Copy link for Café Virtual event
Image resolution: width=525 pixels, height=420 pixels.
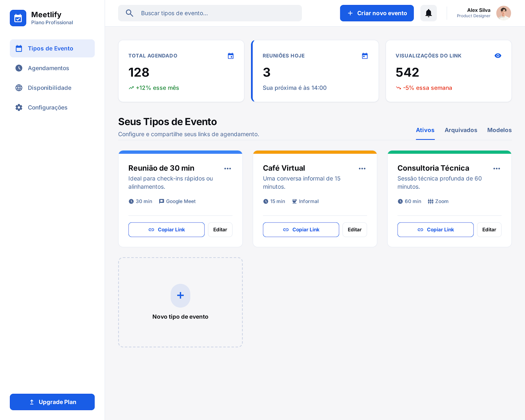[301, 230]
